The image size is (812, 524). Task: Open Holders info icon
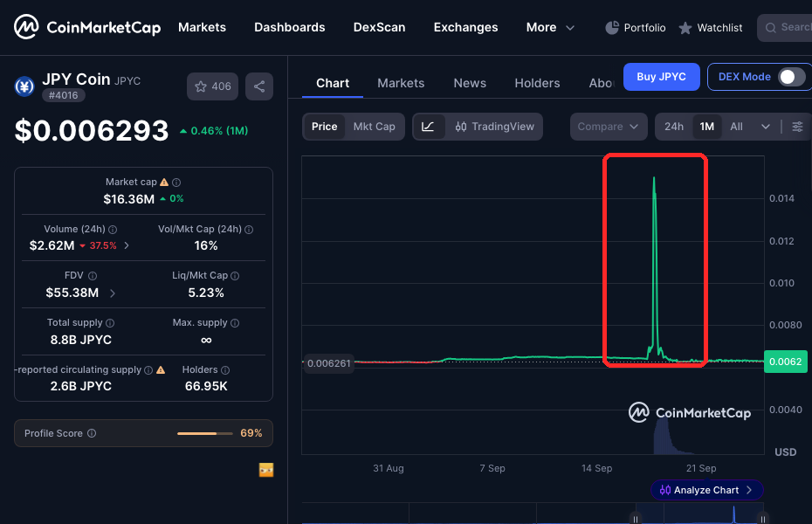[x=224, y=370]
